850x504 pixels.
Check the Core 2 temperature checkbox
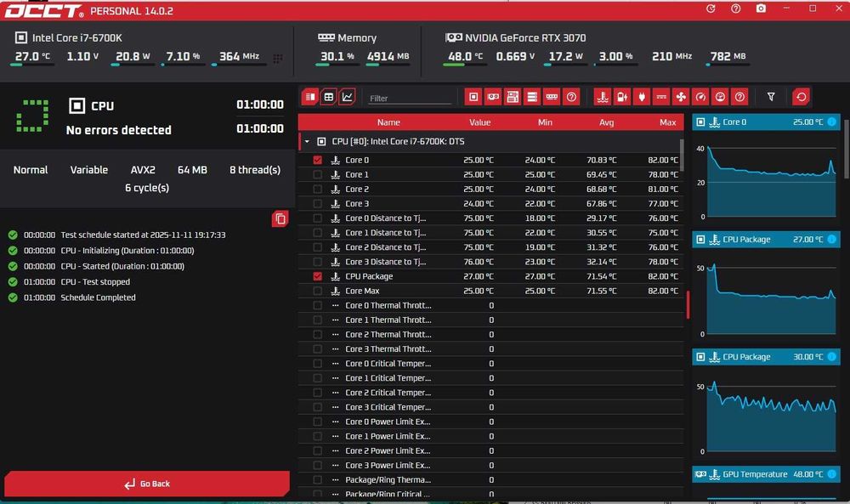[x=317, y=190]
